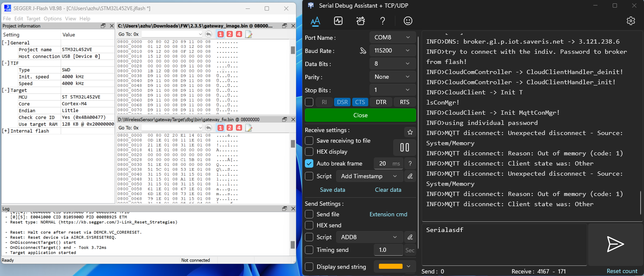Screen dimensions: 644x276
Task: Open the question mark help icon in the top toolbar
Action: click(383, 21)
